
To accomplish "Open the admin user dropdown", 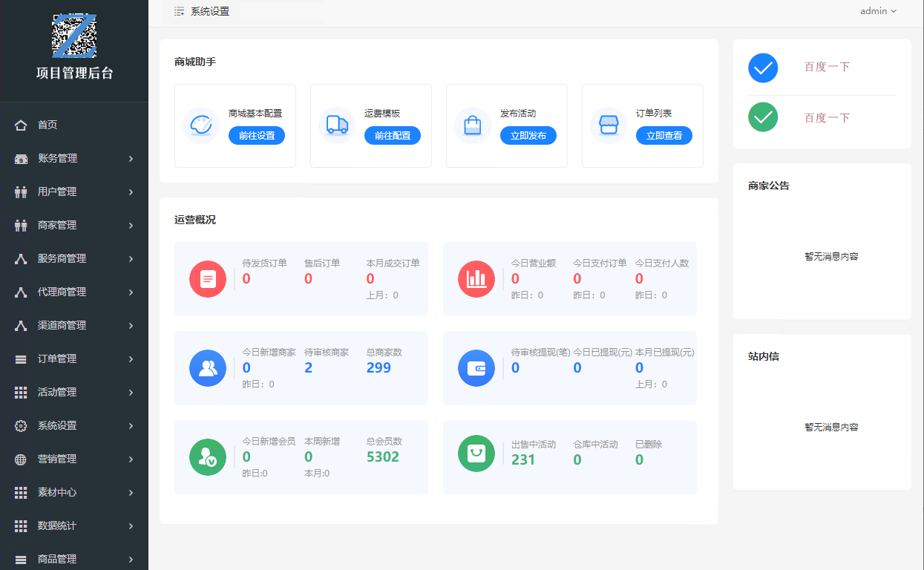I will point(878,11).
